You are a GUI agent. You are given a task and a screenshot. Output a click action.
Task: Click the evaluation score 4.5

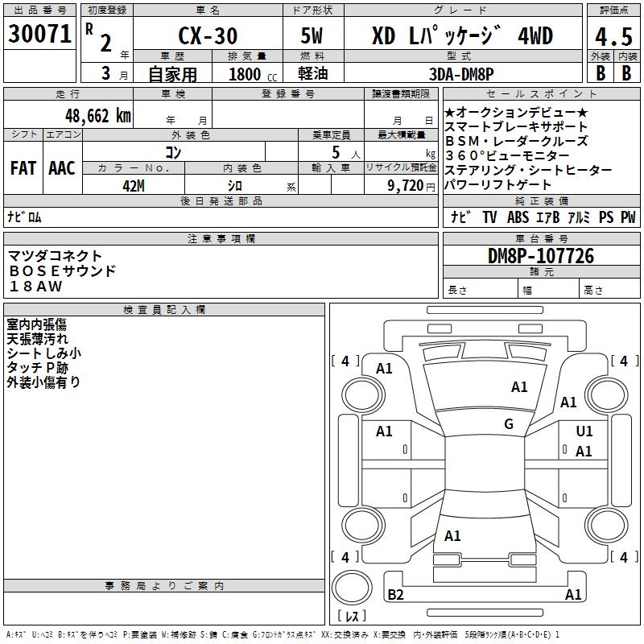click(x=613, y=36)
